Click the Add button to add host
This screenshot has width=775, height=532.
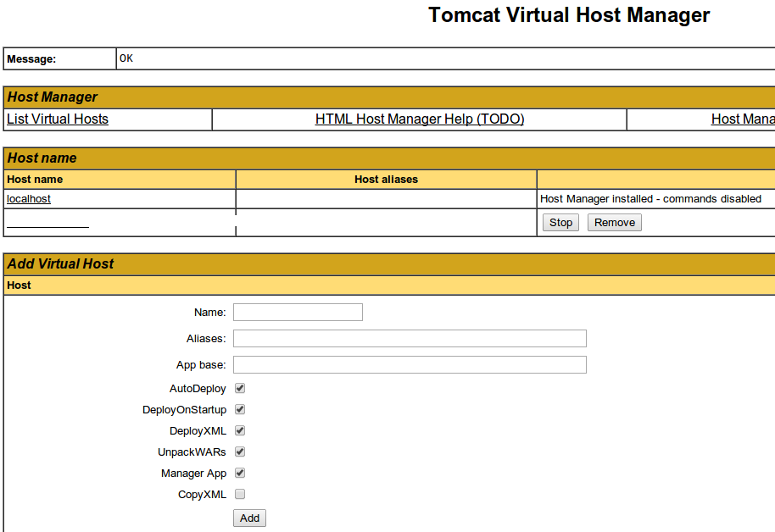249,518
